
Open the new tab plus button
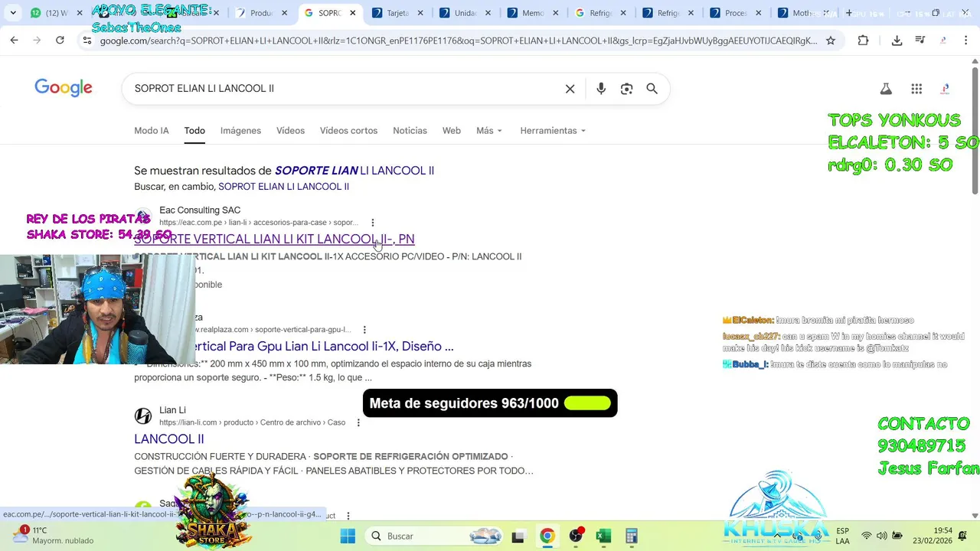tap(848, 13)
